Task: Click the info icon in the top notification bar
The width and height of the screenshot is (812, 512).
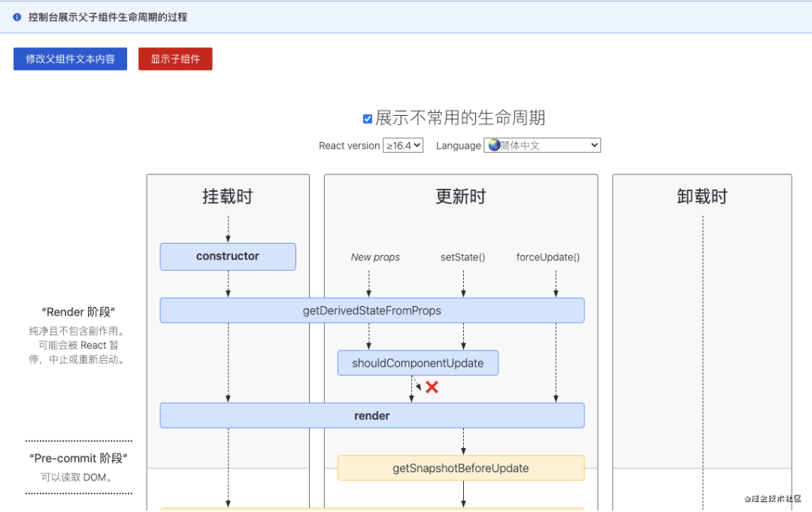Action: 18,16
